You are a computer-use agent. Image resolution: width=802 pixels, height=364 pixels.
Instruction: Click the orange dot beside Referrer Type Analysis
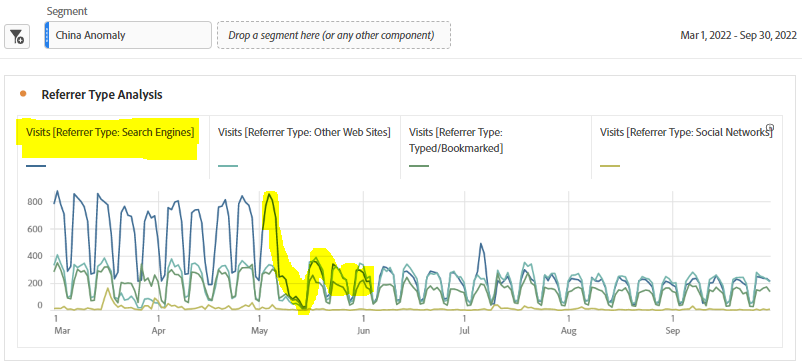click(x=22, y=94)
